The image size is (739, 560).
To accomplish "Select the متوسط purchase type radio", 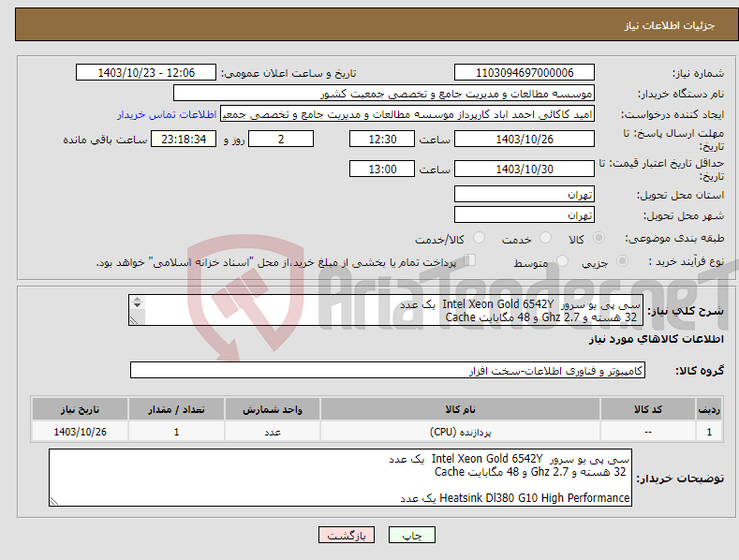I will [562, 261].
